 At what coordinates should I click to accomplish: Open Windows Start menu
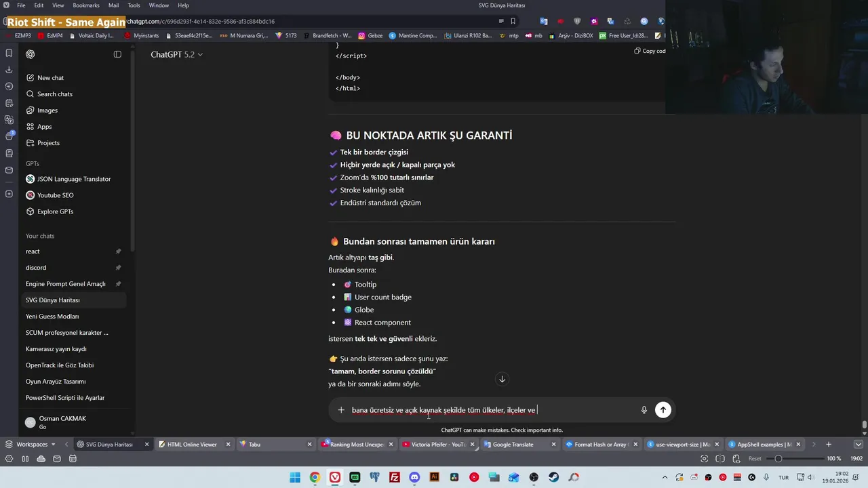tap(295, 477)
